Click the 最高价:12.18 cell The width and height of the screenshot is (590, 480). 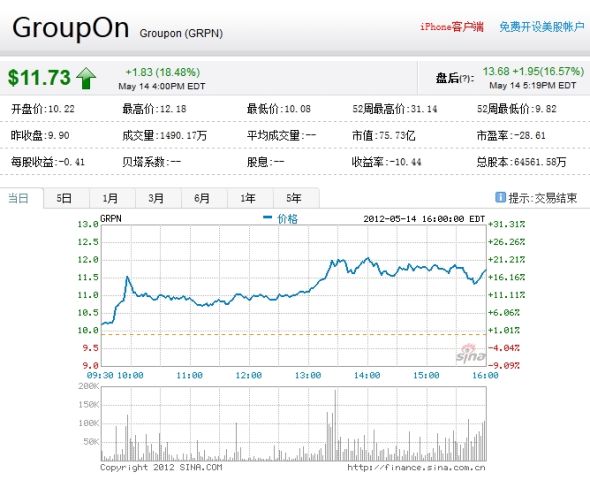click(x=154, y=109)
